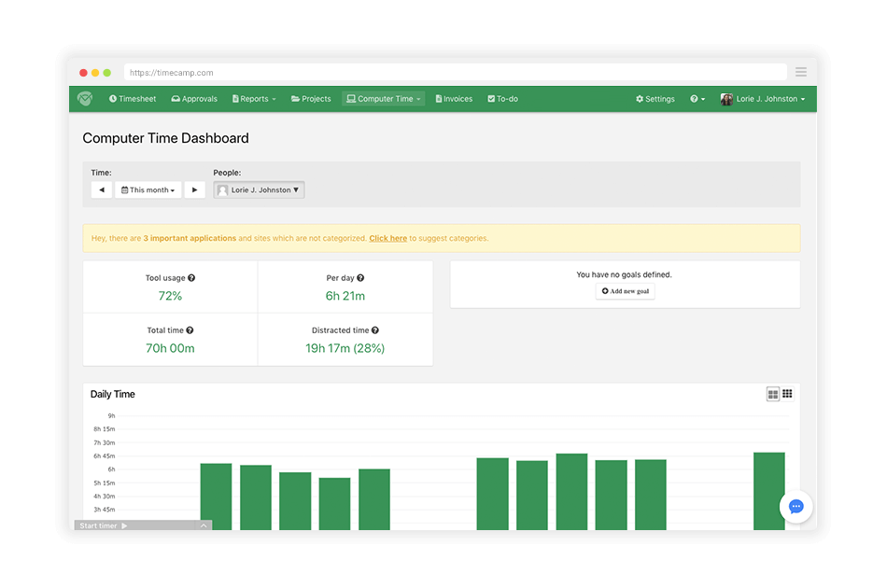
Task: Switch Daily Time to small grid view
Action: [x=787, y=394]
